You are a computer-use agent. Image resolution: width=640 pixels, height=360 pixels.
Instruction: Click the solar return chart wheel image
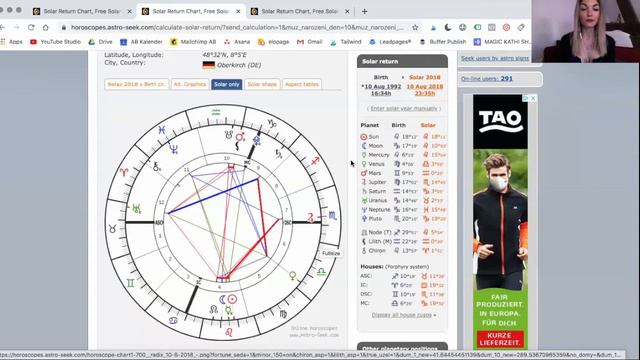pyautogui.click(x=223, y=222)
